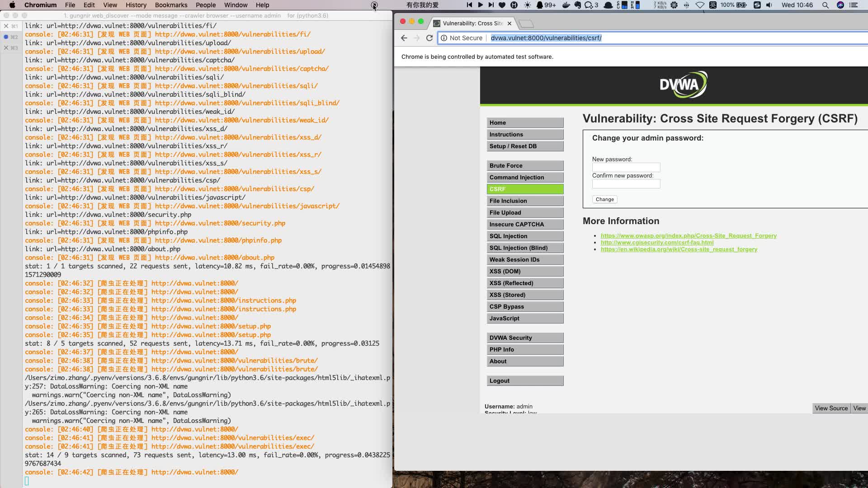Close the Vulnerability: Cross Site tab

pyautogui.click(x=509, y=23)
